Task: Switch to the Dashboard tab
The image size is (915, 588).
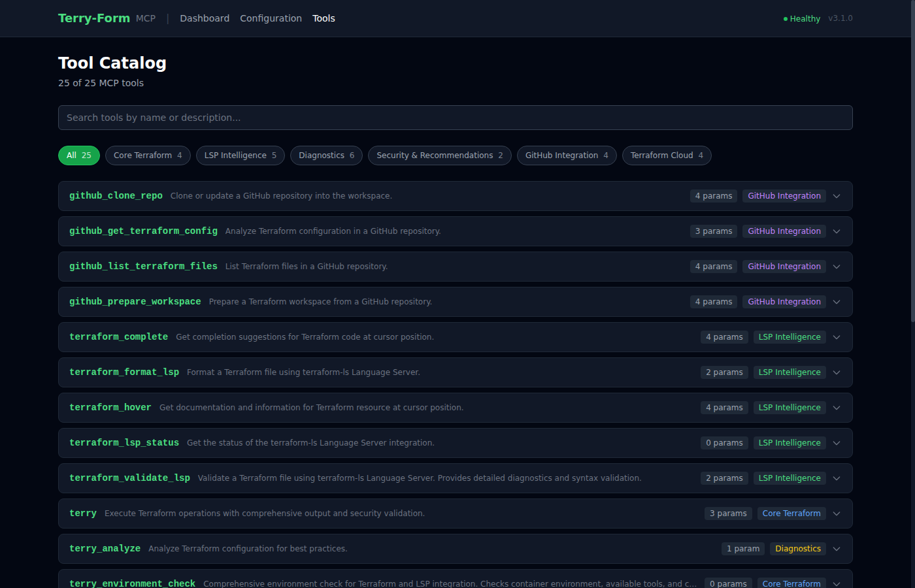Action: click(205, 18)
